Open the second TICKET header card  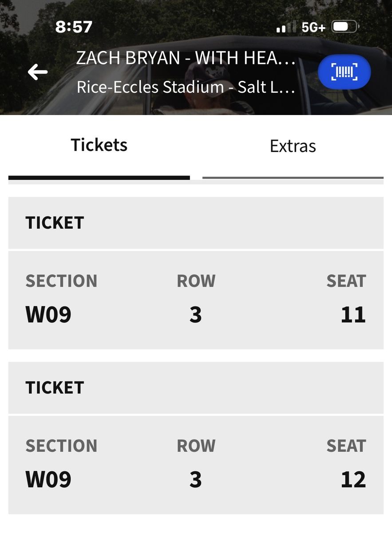coord(196,388)
